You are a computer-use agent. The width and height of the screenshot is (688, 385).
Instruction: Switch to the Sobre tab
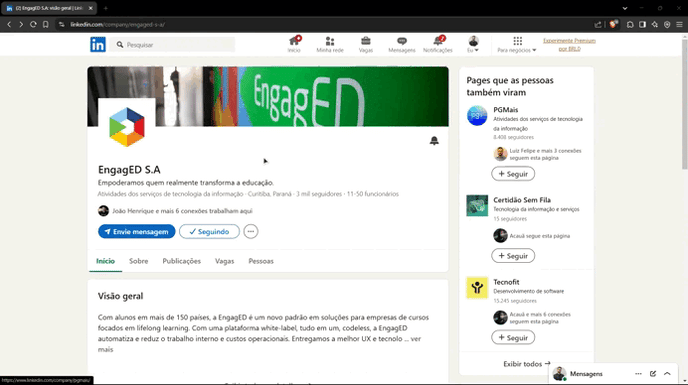point(139,261)
